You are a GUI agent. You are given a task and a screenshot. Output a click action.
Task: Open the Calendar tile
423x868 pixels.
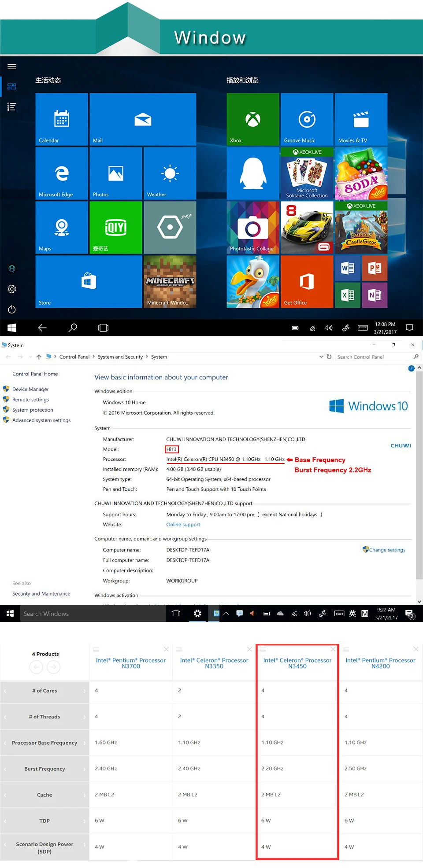pos(62,119)
